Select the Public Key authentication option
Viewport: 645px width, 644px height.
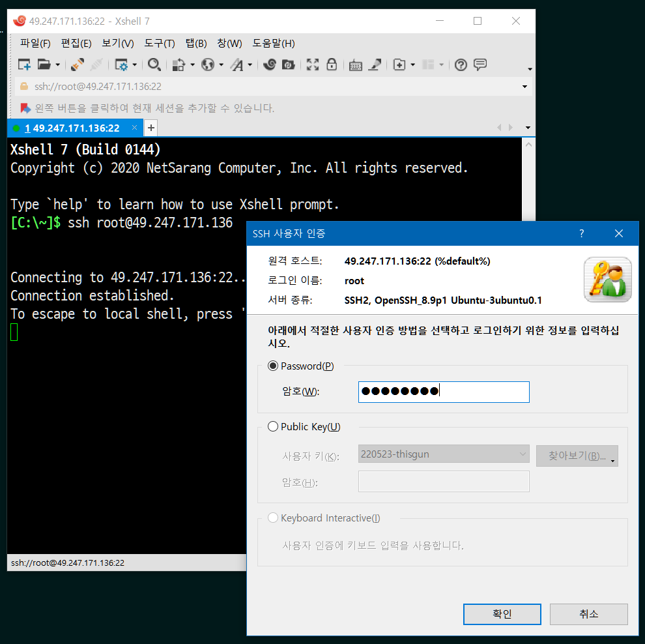[x=273, y=427]
